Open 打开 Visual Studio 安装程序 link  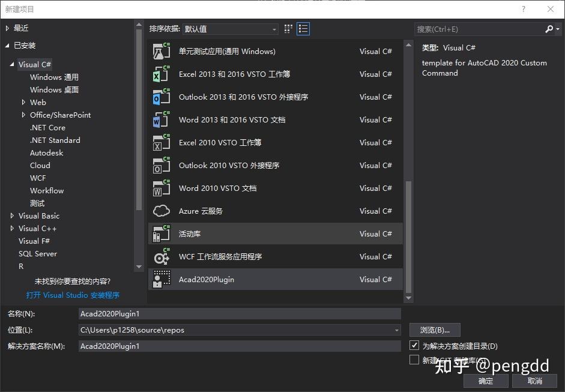(73, 295)
